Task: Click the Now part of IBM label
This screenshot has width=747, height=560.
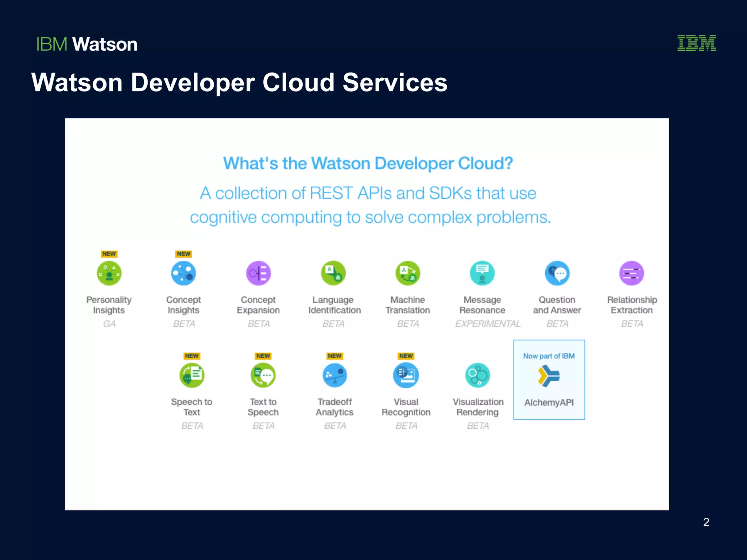Action: click(549, 356)
